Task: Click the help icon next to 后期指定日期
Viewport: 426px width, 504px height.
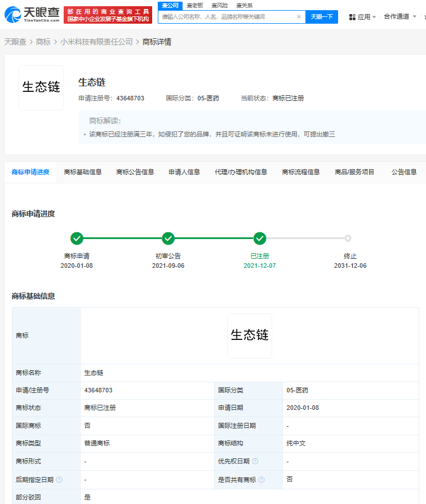Action: pyautogui.click(x=59, y=480)
